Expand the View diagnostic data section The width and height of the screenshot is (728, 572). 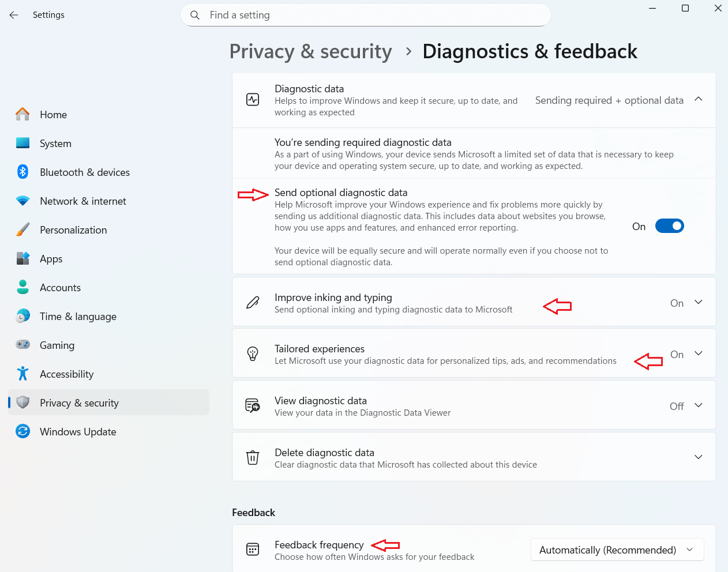pyautogui.click(x=698, y=406)
